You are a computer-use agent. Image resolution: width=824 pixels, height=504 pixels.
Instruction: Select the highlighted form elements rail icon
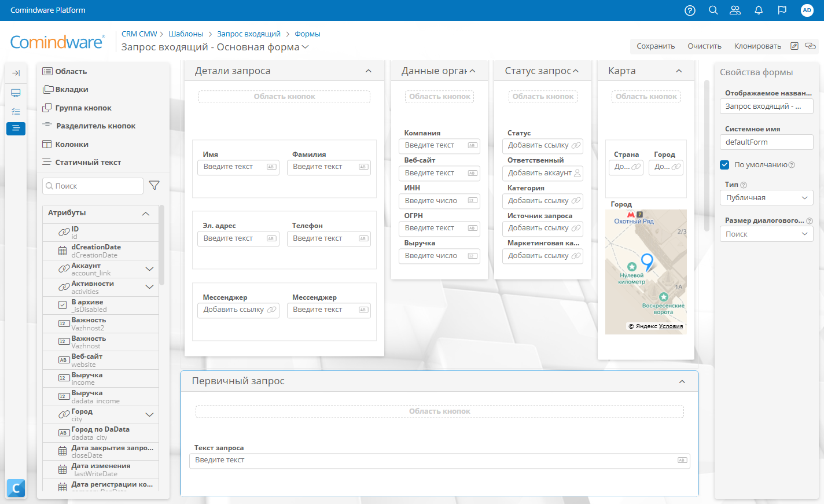(x=16, y=128)
